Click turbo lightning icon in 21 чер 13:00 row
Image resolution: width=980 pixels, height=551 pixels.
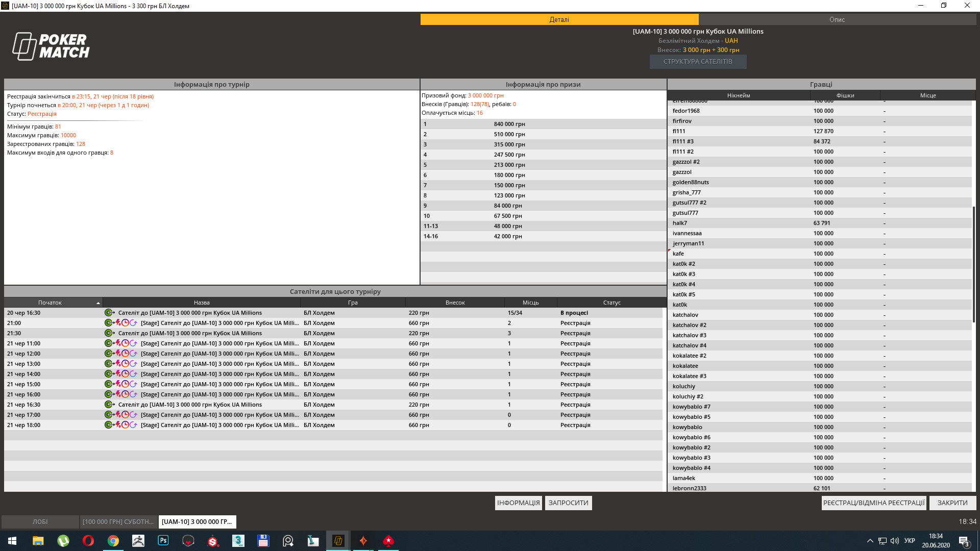click(x=118, y=364)
